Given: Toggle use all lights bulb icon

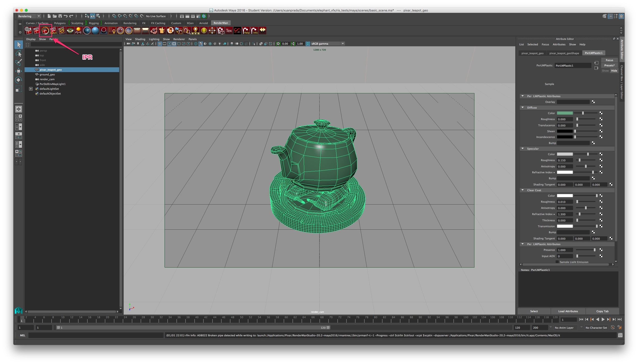Looking at the screenshot, I should tap(220, 44).
